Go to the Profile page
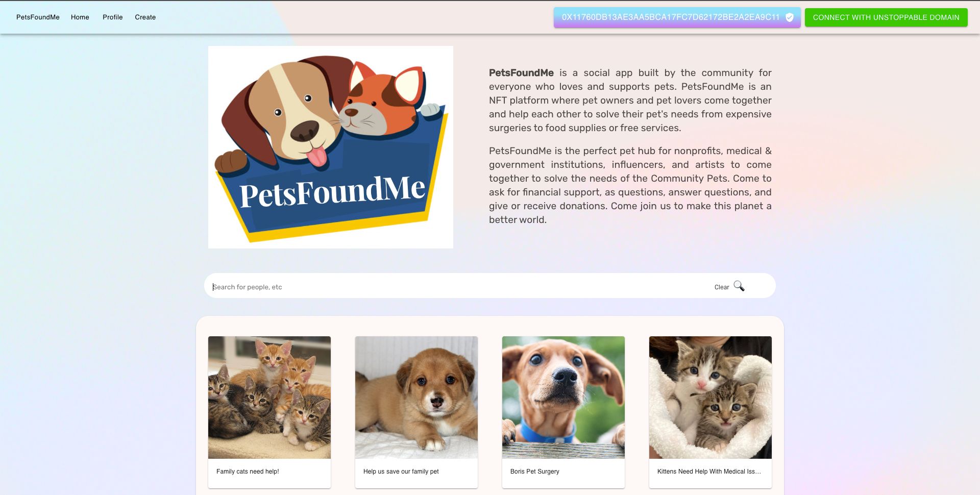 coord(113,17)
